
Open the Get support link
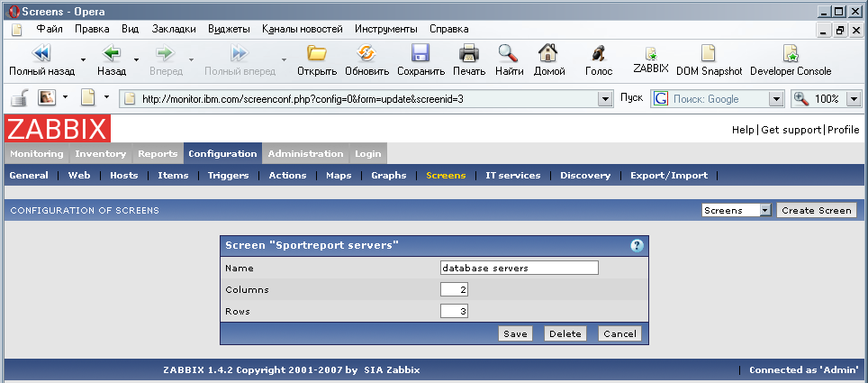click(791, 130)
